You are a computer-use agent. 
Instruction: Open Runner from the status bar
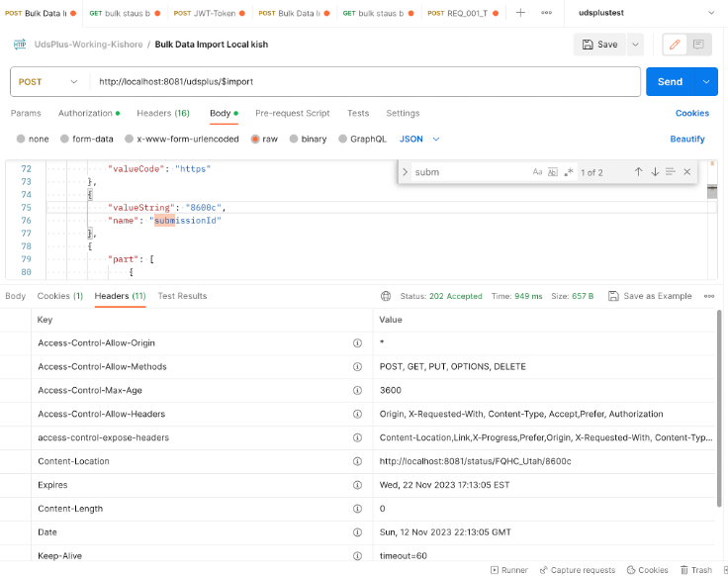pyautogui.click(x=509, y=570)
